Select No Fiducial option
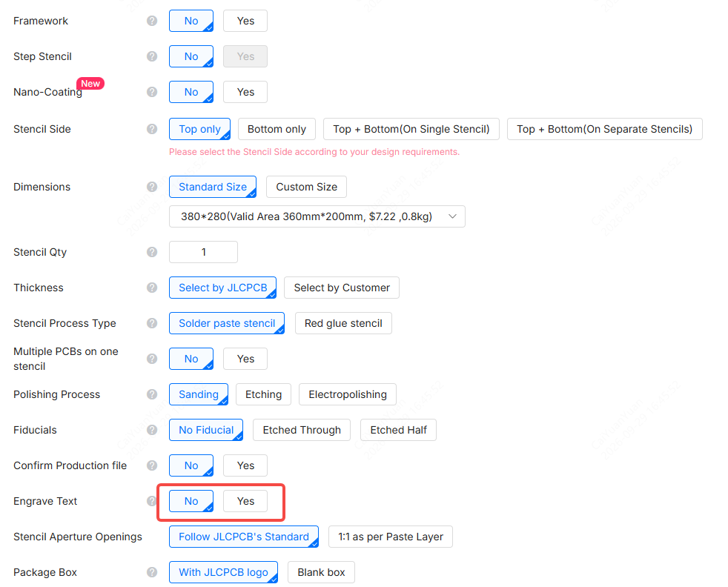 (206, 430)
